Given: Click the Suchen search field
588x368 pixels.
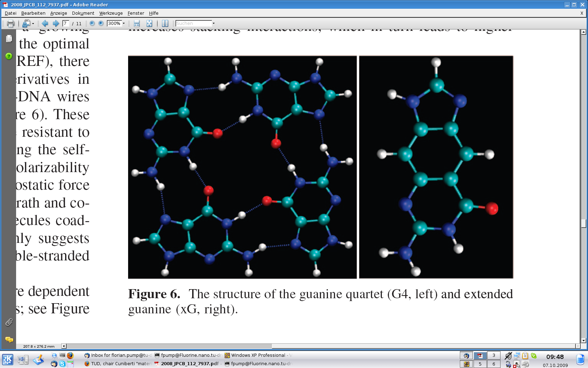Looking at the screenshot, I should pyautogui.click(x=194, y=23).
